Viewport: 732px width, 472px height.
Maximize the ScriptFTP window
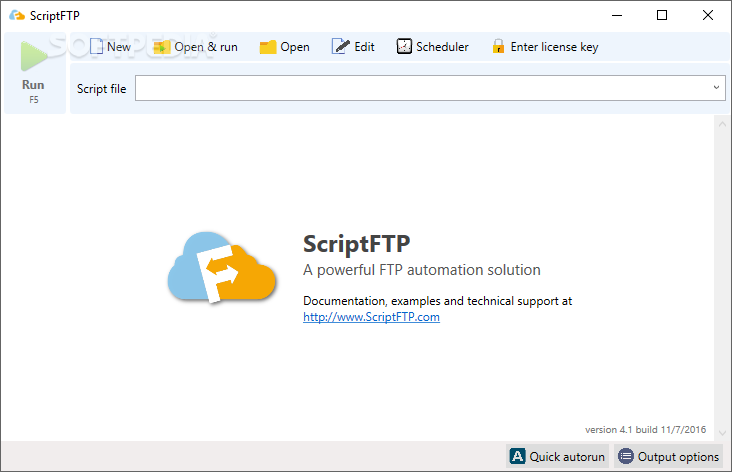(x=662, y=15)
